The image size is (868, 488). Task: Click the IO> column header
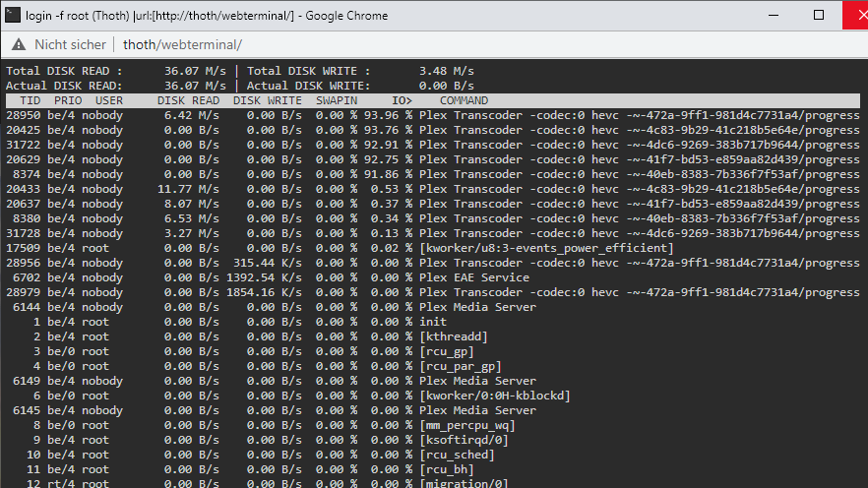click(x=402, y=100)
